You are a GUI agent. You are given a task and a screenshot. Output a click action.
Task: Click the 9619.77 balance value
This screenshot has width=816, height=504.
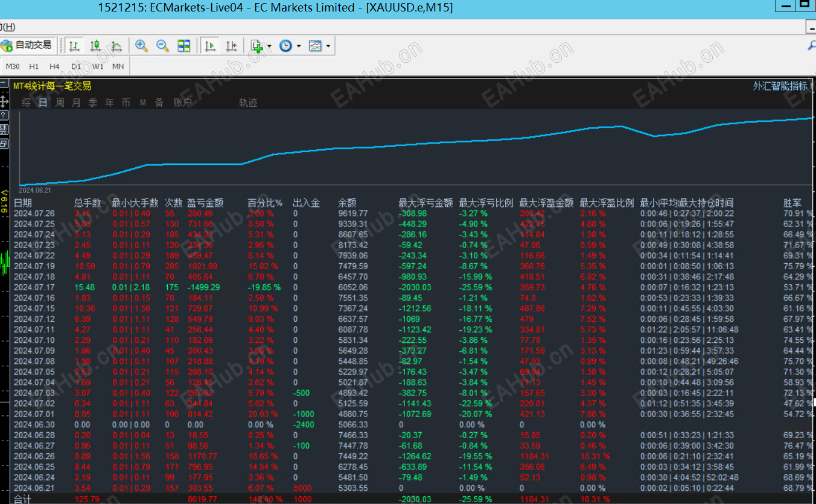[x=352, y=213]
